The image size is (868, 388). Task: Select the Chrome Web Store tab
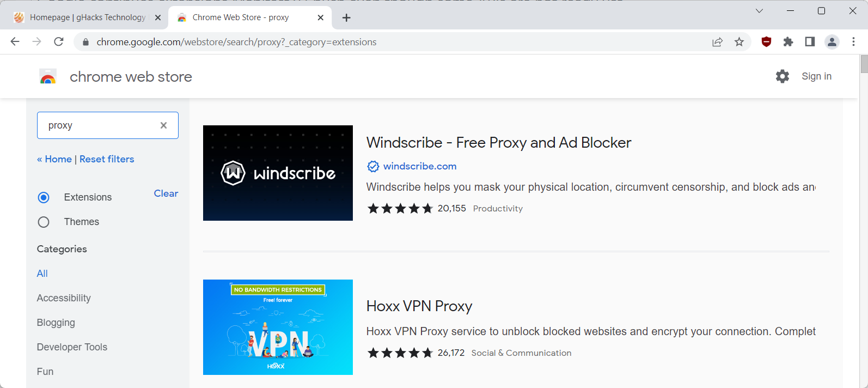click(x=240, y=17)
